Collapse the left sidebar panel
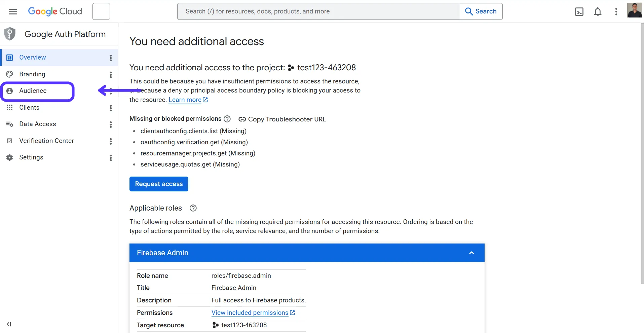The width and height of the screenshot is (644, 333). pyautogui.click(x=9, y=324)
